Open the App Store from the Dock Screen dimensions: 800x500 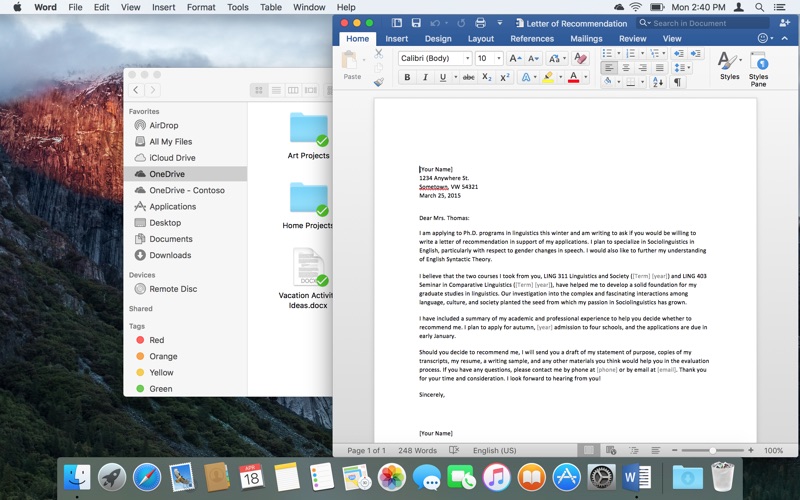(566, 478)
